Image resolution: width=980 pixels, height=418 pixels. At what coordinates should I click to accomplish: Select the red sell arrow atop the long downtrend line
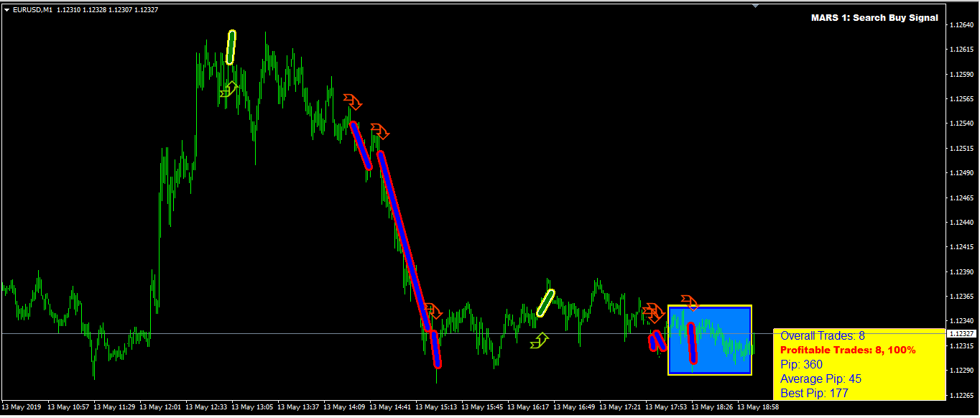[x=380, y=131]
